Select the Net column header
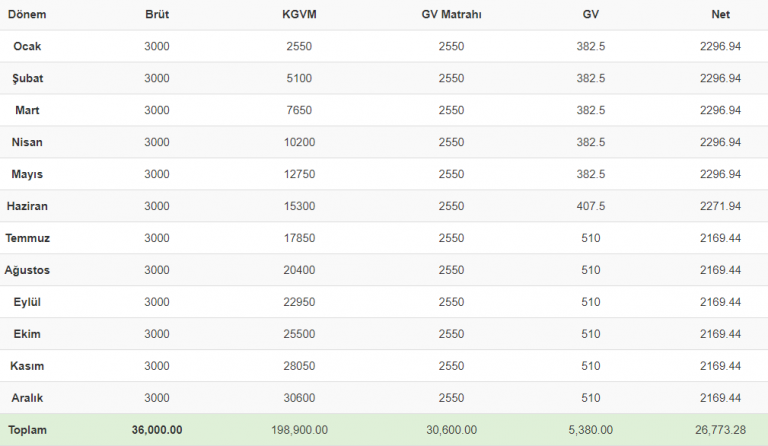 720,14
